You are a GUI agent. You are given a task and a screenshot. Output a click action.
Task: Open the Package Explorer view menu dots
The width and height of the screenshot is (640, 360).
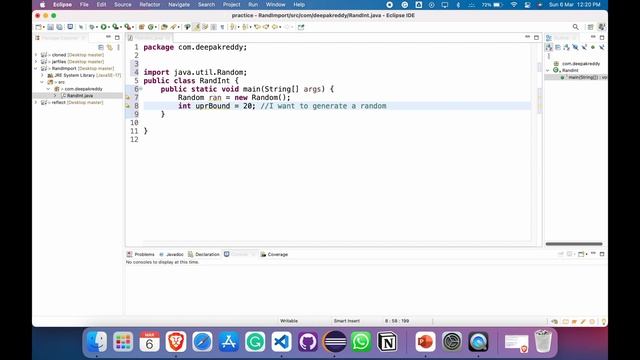pyautogui.click(x=118, y=47)
